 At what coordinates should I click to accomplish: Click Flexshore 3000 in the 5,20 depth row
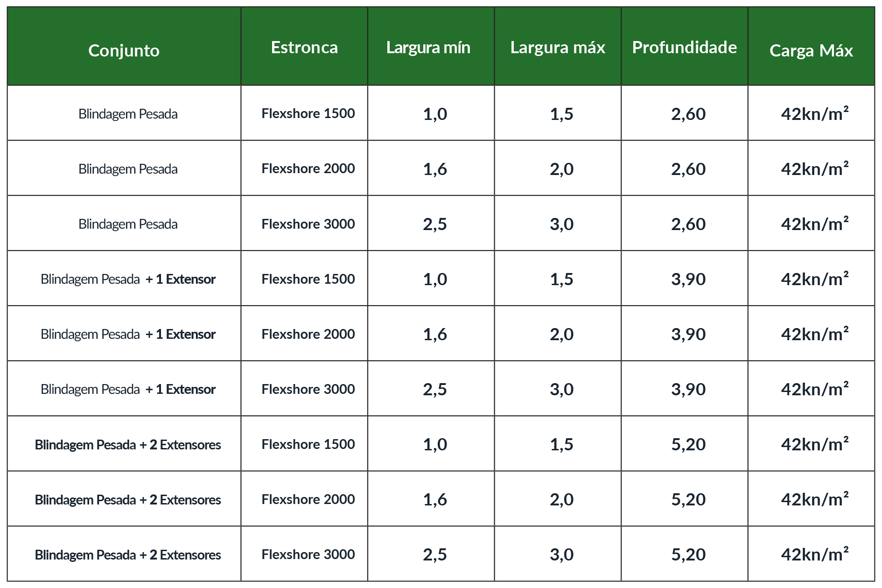pyautogui.click(x=308, y=554)
